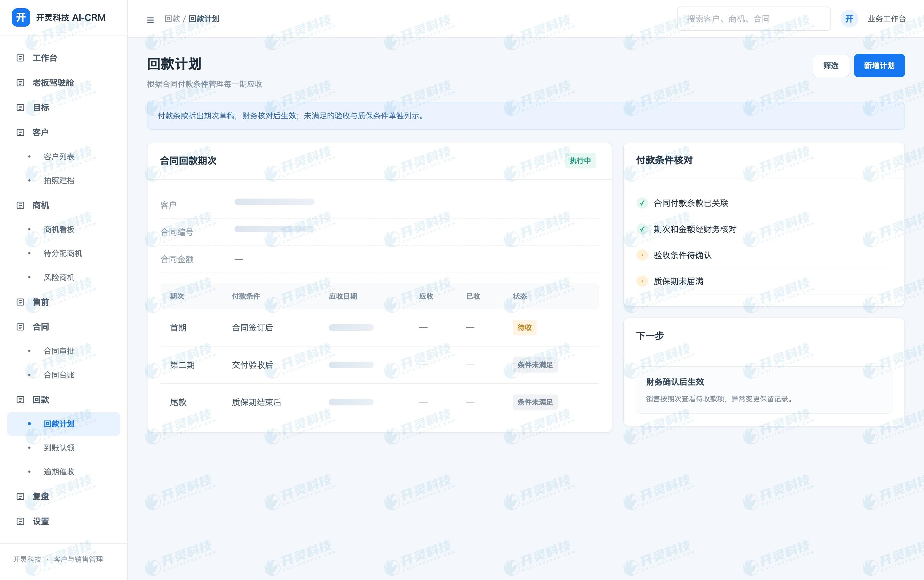This screenshot has width=924, height=580.
Task: Click green check icon for 合同付款条款已关联
Action: point(642,203)
